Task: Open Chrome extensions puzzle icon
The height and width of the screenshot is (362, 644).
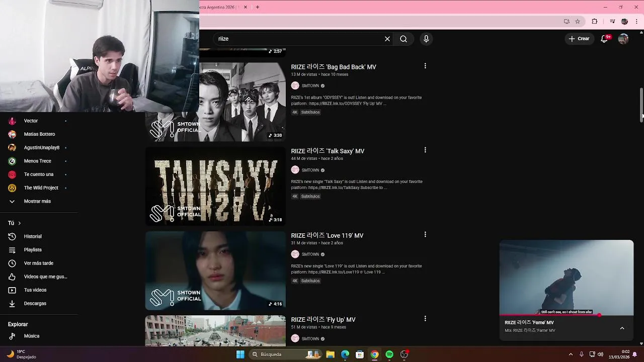Action: (x=594, y=21)
